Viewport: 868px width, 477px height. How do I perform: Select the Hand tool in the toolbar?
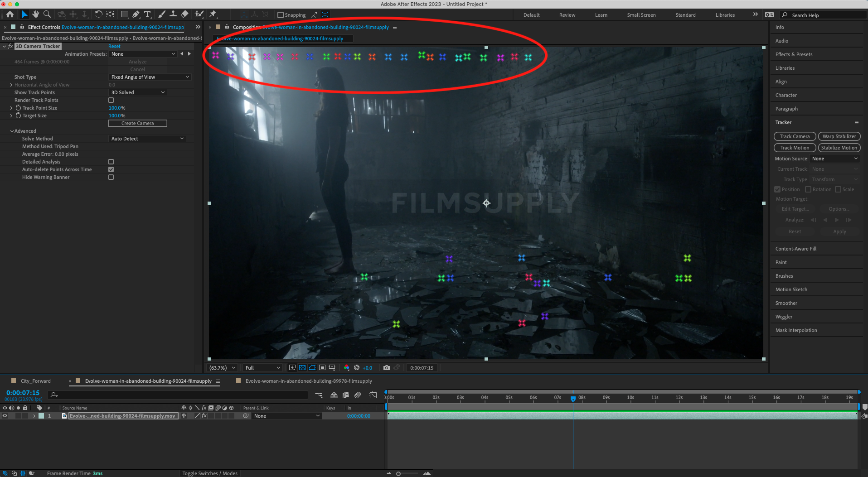(36, 14)
